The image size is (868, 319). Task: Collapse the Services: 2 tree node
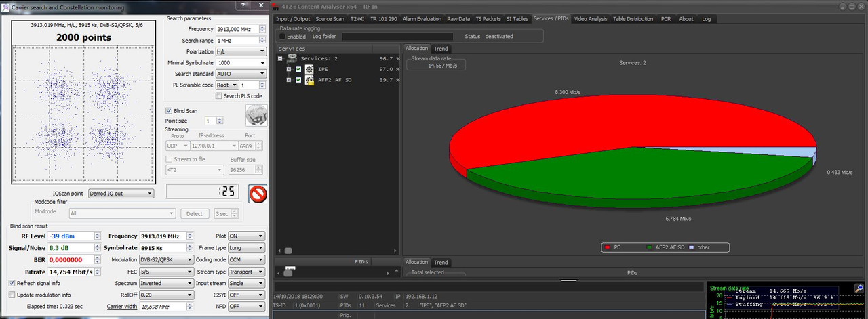tap(279, 58)
